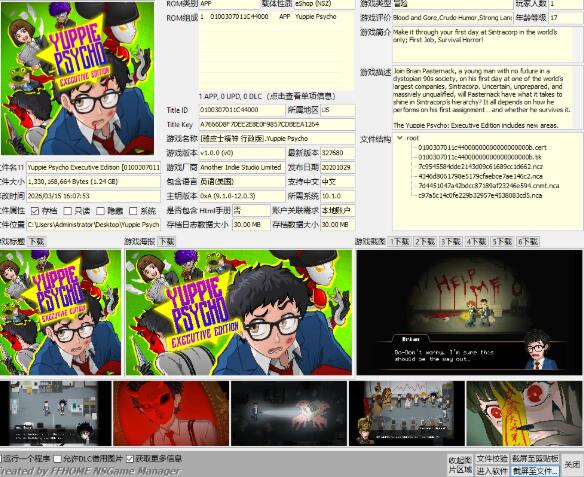
Task: Click 截屏至剪贴板 to copy screenshot
Action: coord(535,459)
